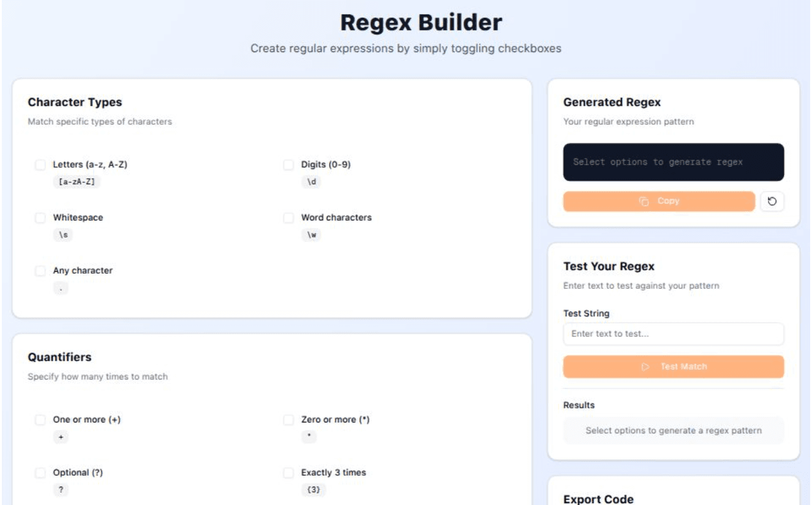The image size is (812, 505).
Task: Click the Test String input field
Action: point(673,334)
